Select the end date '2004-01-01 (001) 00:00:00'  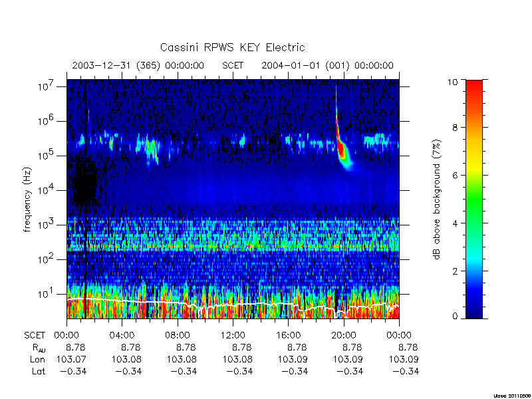pos(327,65)
